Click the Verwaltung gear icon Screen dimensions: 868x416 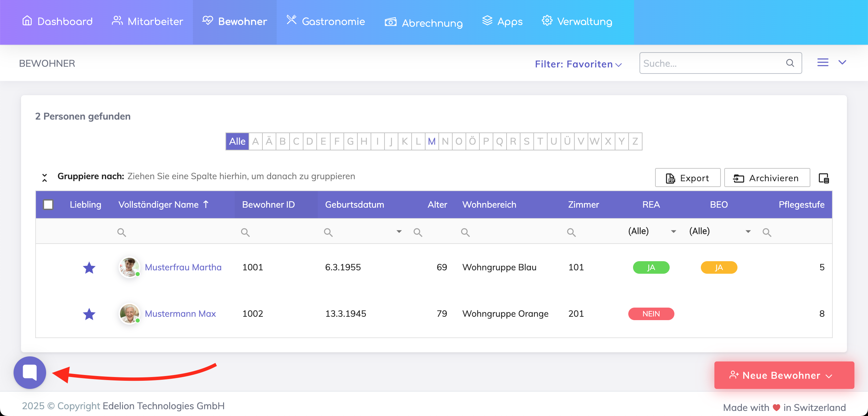pyautogui.click(x=547, y=21)
